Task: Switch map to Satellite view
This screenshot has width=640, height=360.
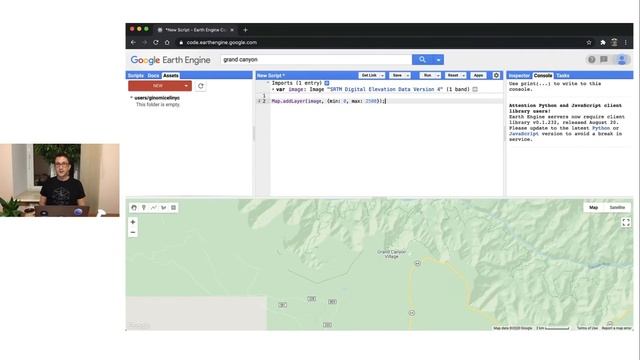Action: [617, 208]
